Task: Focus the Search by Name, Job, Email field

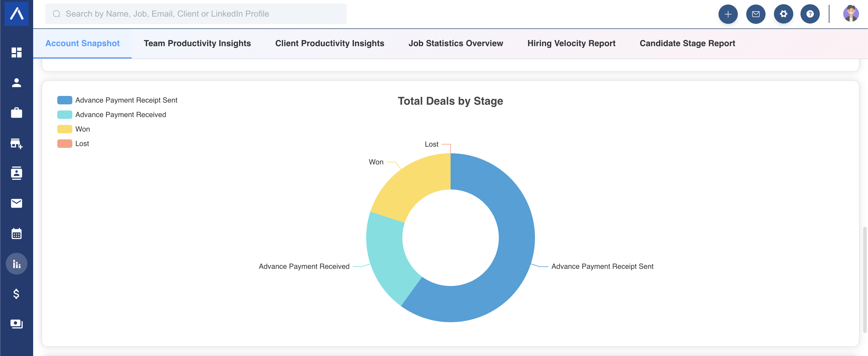Action: tap(196, 14)
